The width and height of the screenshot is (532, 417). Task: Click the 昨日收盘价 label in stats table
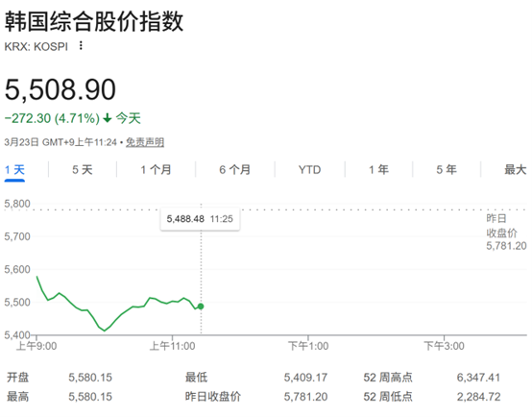click(x=213, y=397)
